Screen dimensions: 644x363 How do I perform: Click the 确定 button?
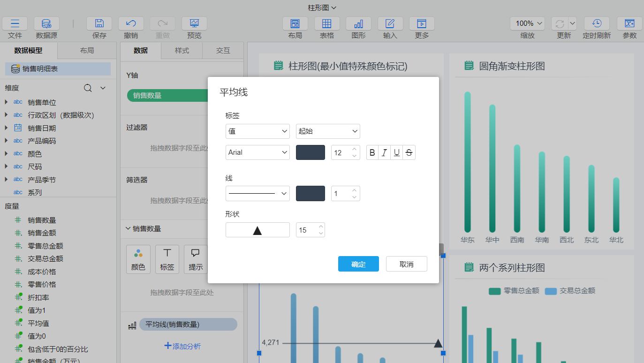coord(358,264)
